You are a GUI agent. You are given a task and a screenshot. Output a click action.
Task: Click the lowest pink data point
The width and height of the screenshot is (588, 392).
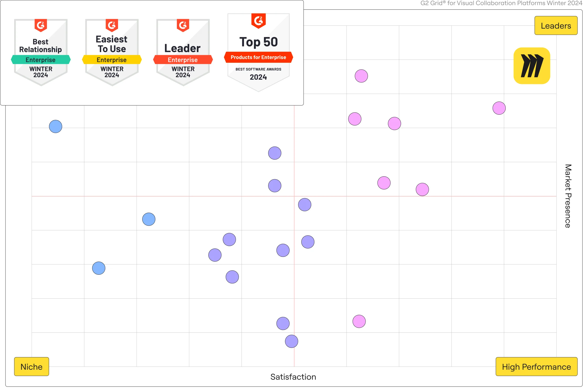pyautogui.click(x=359, y=321)
